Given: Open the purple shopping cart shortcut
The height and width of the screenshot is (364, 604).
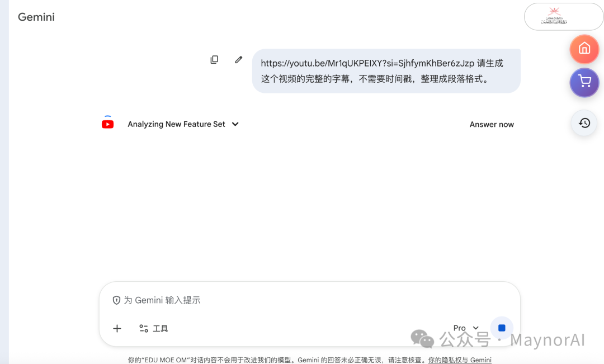Looking at the screenshot, I should [x=584, y=82].
